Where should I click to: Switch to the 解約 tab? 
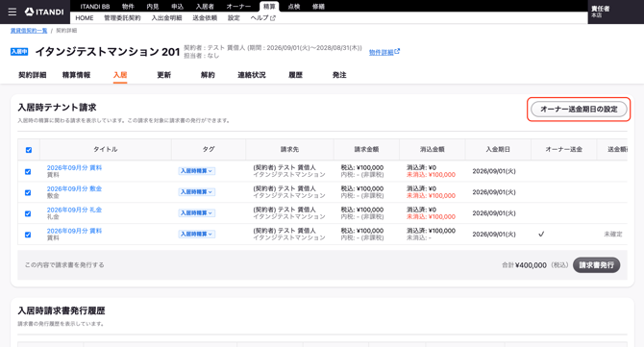tap(208, 75)
